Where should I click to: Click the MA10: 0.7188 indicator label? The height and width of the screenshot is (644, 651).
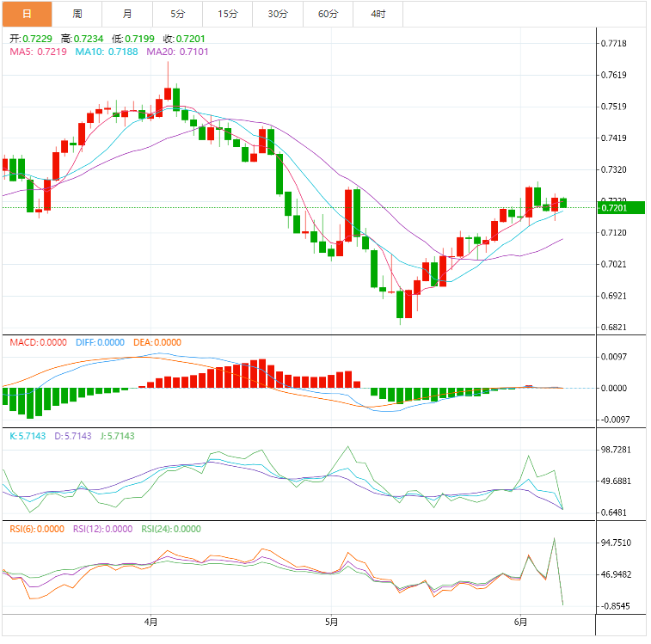(106, 52)
